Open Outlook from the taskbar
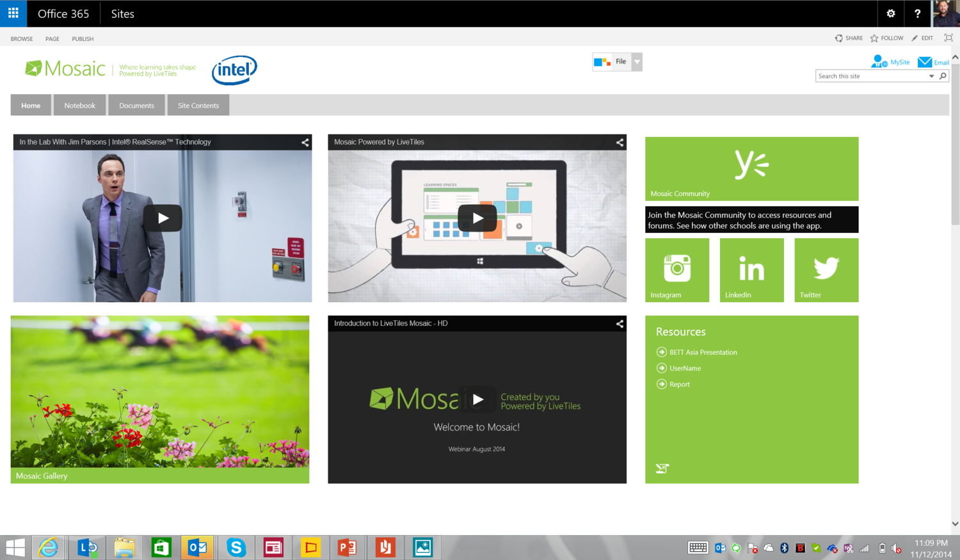The width and height of the screenshot is (960, 560). 198,547
